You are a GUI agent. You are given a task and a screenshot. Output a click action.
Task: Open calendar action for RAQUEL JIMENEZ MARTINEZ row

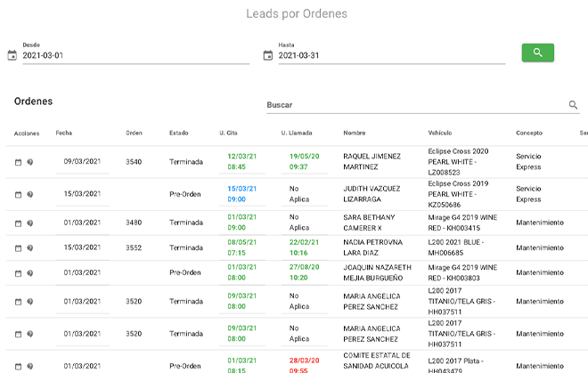pos(18,162)
